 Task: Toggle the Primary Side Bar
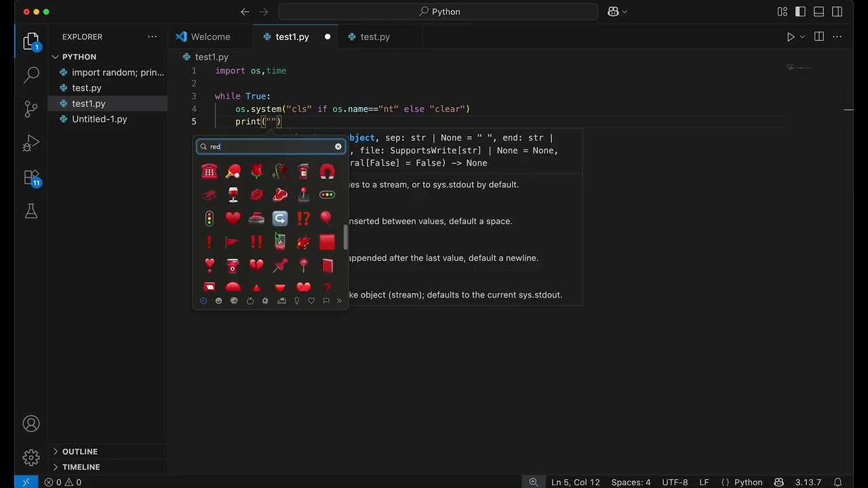[801, 12]
